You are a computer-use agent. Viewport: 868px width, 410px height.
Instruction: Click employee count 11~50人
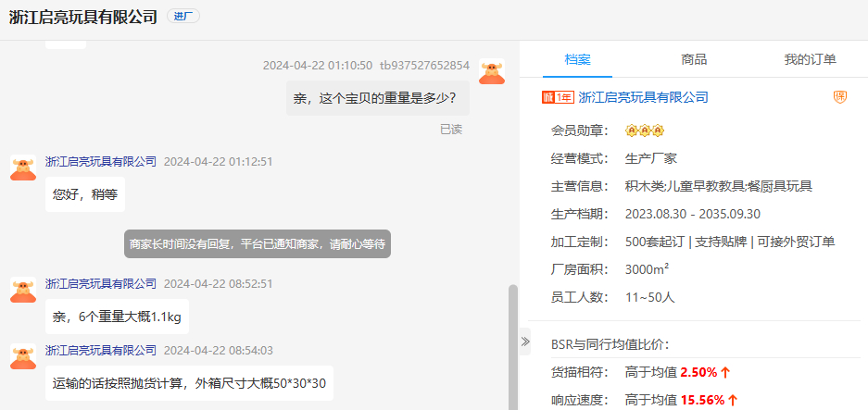tap(650, 297)
